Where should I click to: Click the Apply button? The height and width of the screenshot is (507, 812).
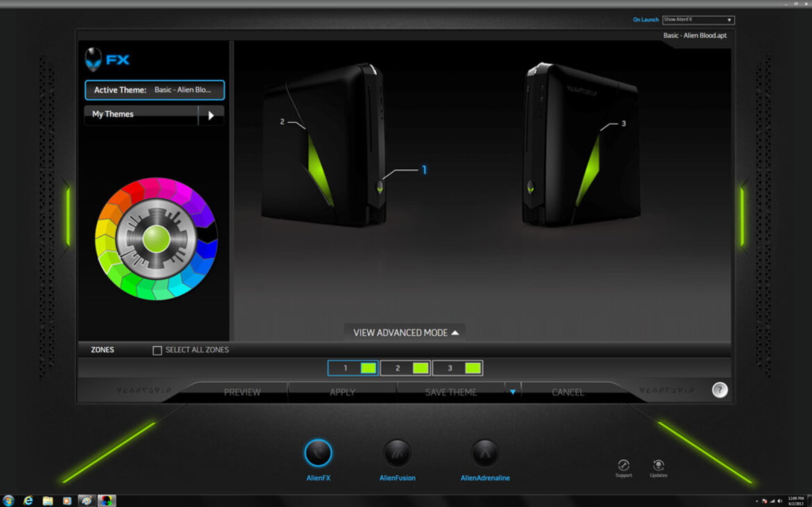point(342,392)
